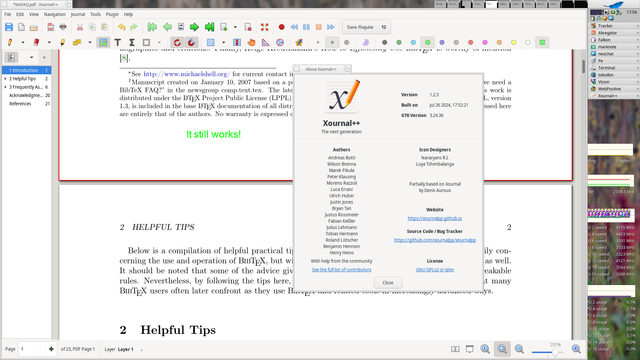Create a new document with toolbar icon

pyautogui.click(x=21, y=27)
